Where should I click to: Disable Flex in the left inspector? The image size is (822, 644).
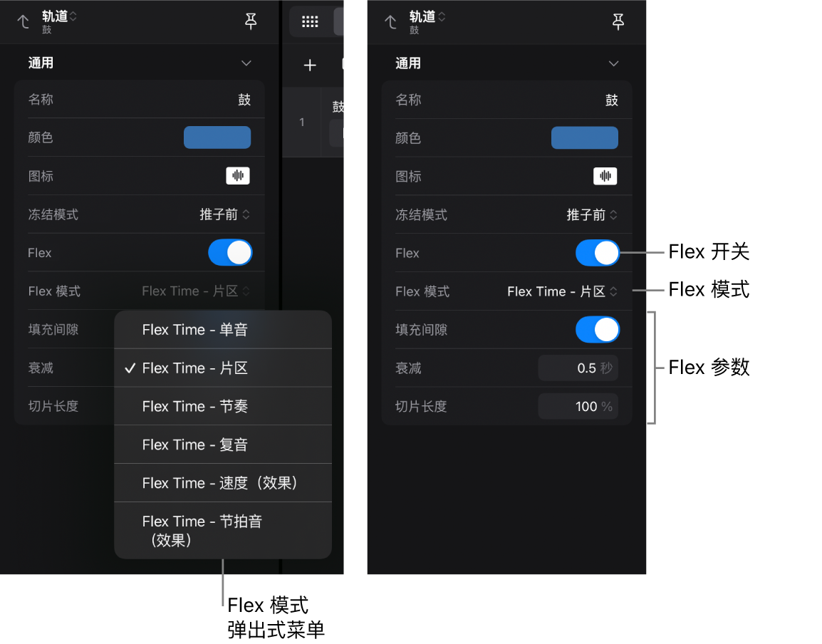tap(229, 252)
